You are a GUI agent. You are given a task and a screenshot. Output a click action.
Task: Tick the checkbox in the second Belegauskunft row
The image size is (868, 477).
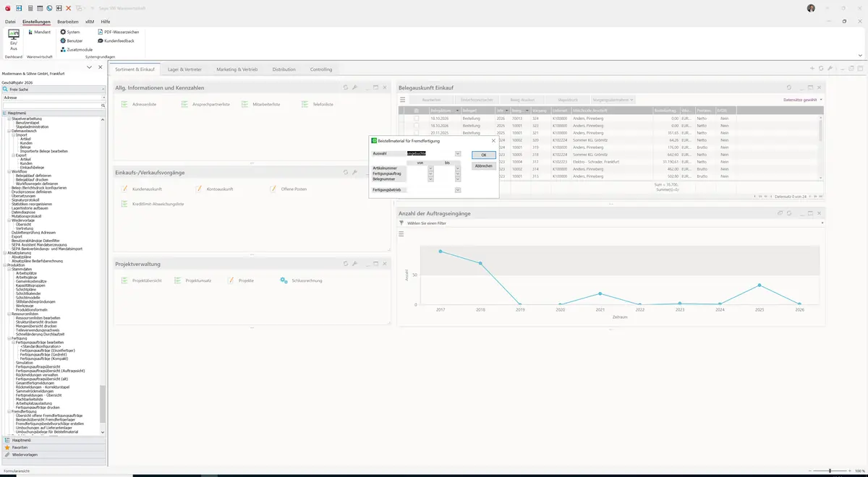tap(416, 126)
